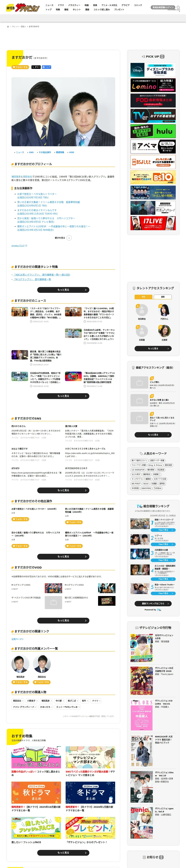Open M-1グランプリ2001 VOD thumbnail
This screenshot has width=186, height=868.
coord(53,588)
